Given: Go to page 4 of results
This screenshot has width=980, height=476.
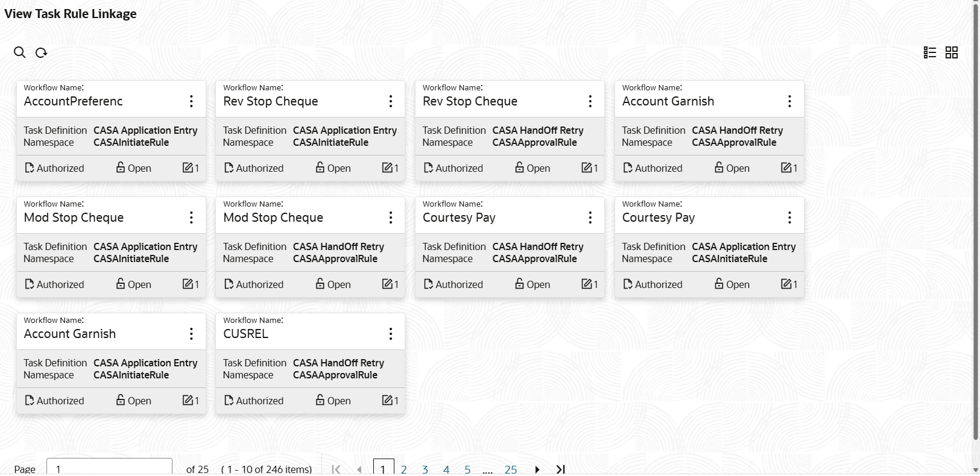Looking at the screenshot, I should [446, 469].
